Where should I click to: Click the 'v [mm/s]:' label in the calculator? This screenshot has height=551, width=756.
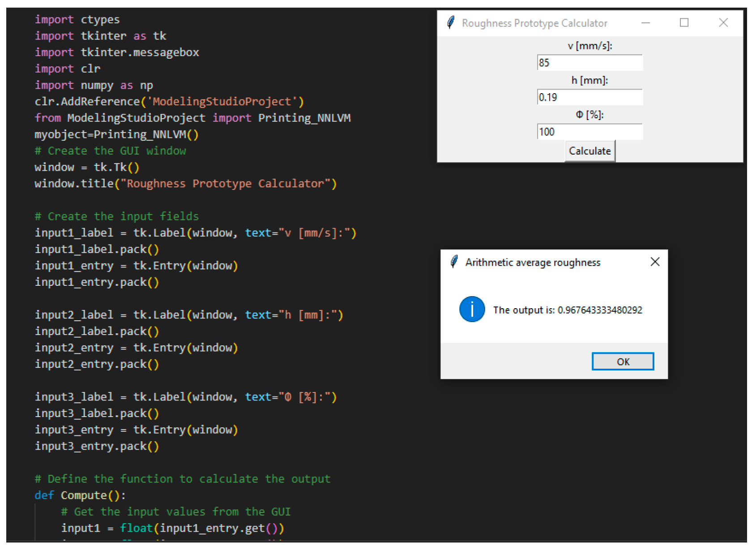pos(589,46)
